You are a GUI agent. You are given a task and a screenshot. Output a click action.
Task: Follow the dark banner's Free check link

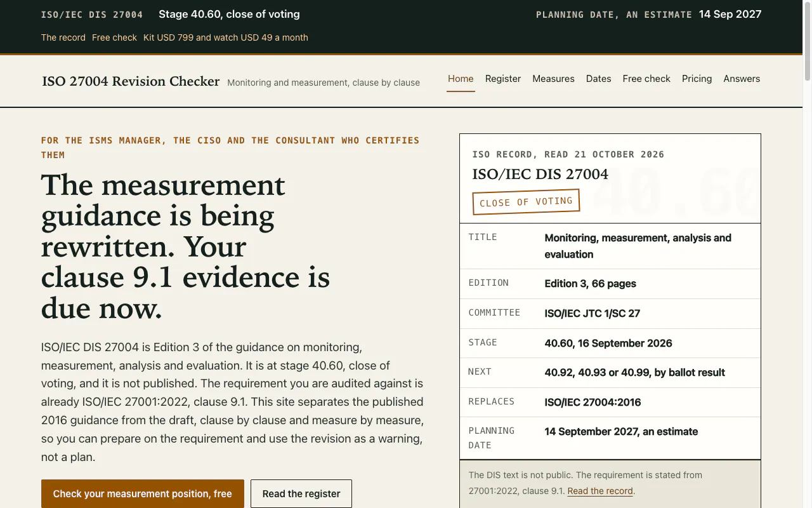tap(114, 37)
